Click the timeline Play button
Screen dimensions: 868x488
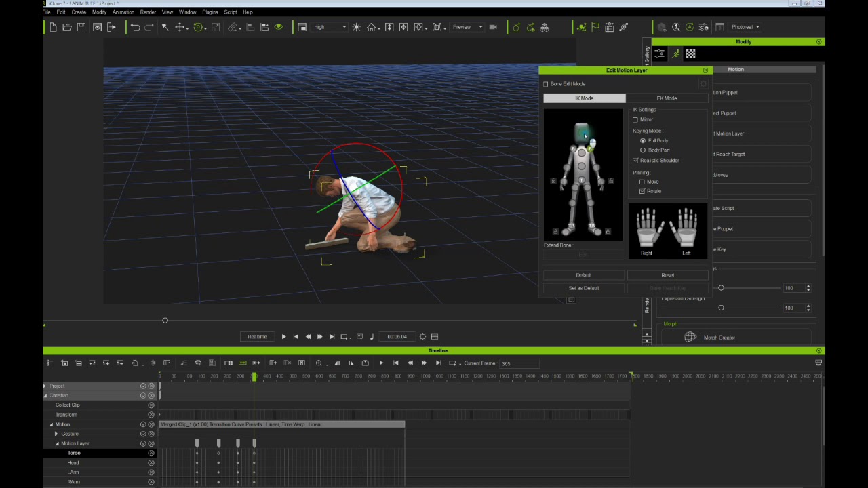pos(381,363)
